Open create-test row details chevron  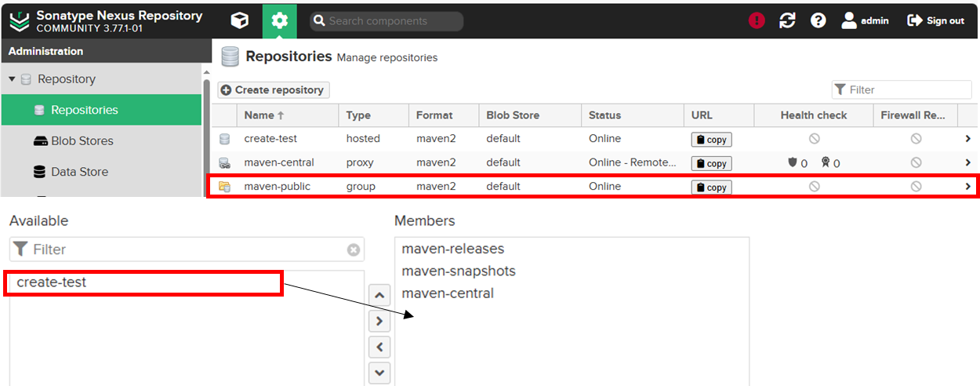pos(968,139)
